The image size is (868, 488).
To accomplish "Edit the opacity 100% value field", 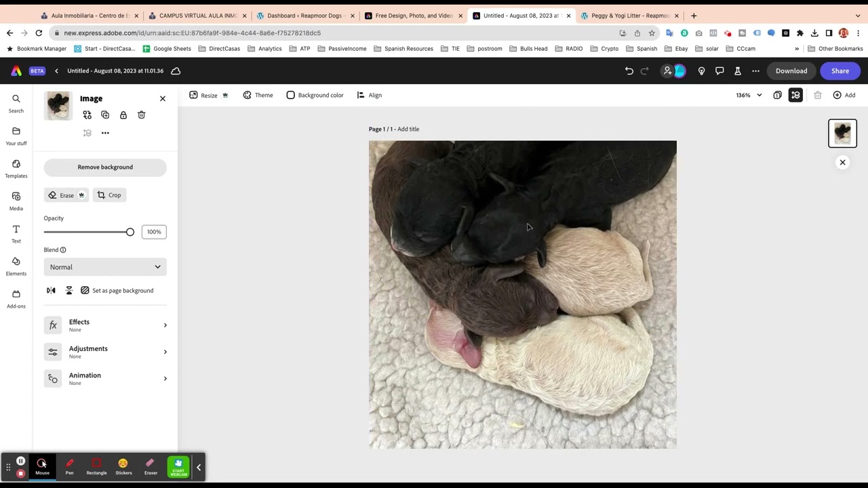I will click(154, 232).
